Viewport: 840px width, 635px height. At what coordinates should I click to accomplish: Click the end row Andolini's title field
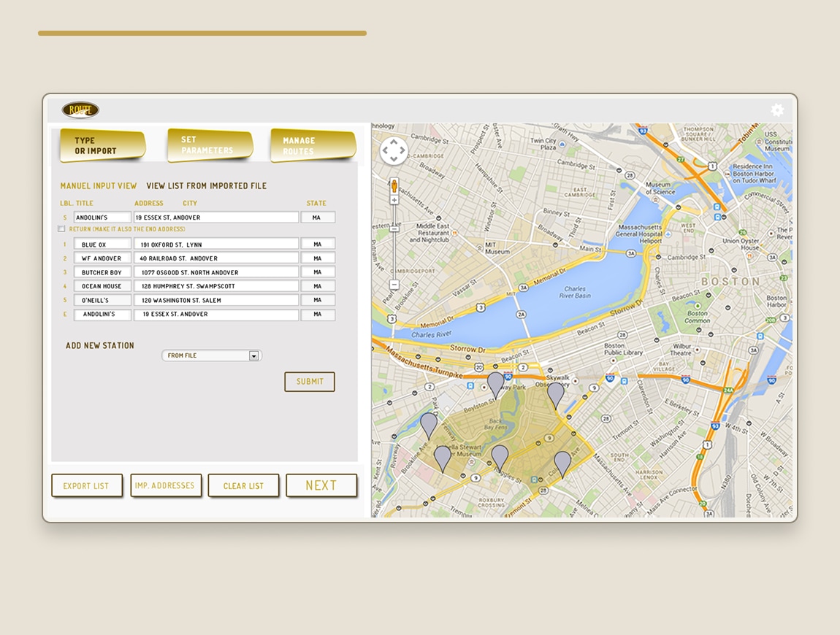102,315
